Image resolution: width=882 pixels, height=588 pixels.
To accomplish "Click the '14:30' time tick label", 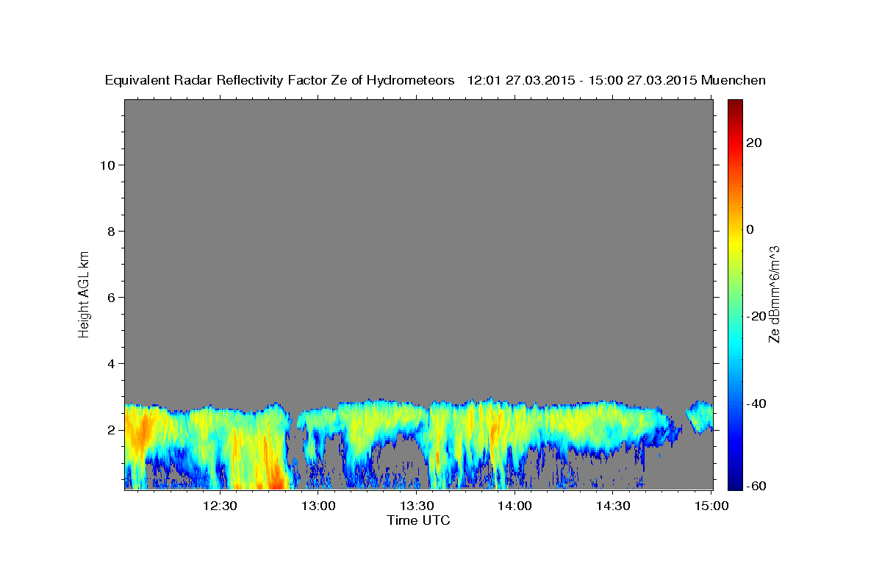I will click(x=613, y=506).
